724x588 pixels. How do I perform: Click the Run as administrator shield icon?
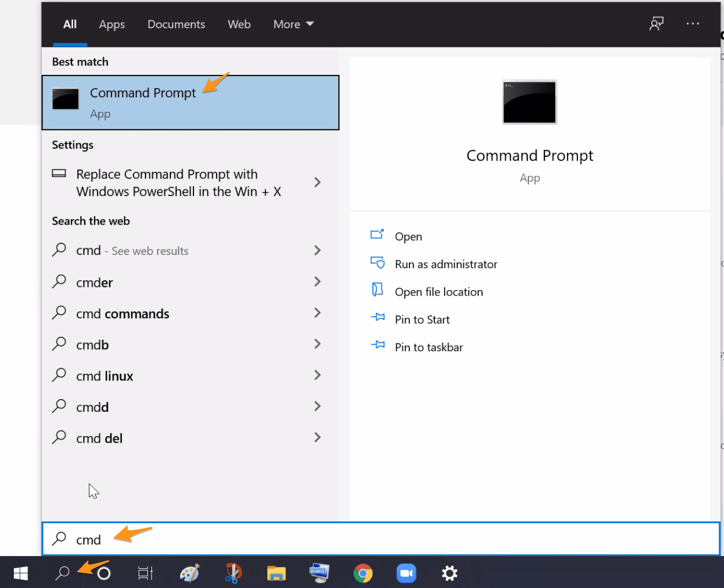[378, 263]
